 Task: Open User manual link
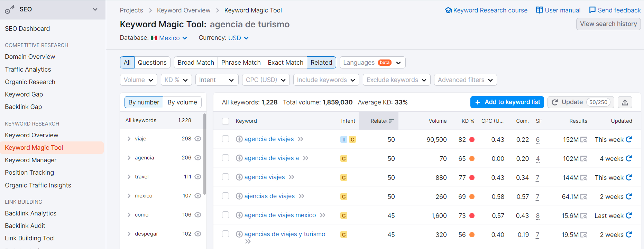(558, 10)
